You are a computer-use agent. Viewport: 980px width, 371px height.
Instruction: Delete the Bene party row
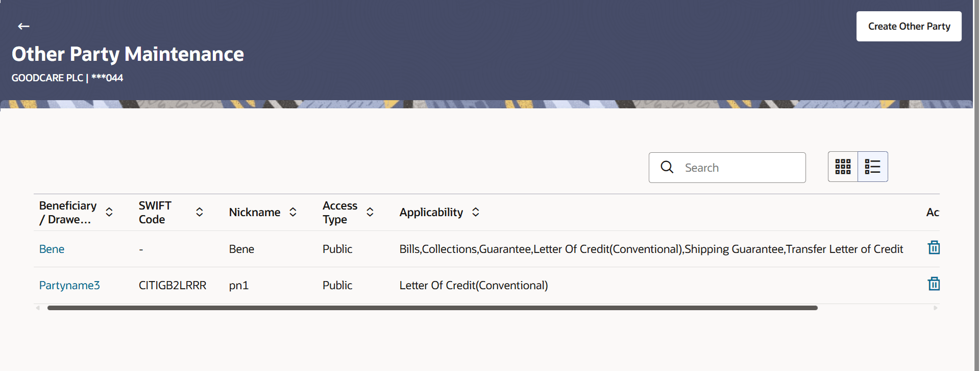point(934,248)
